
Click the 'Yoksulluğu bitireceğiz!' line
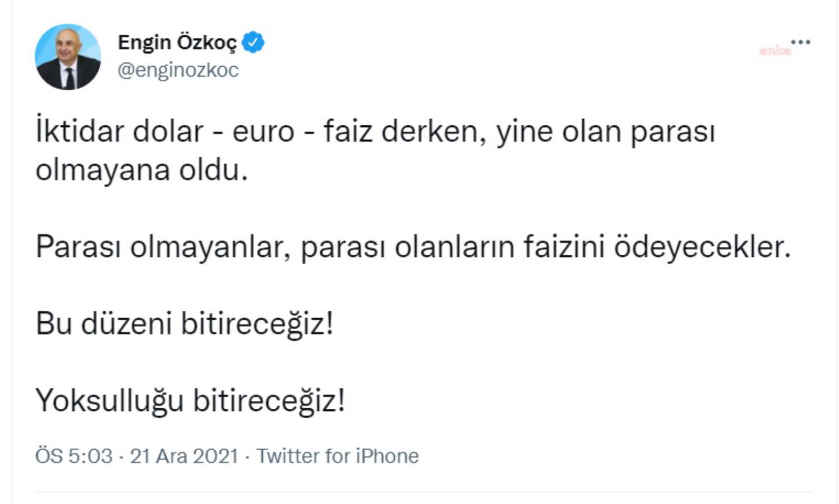click(x=190, y=400)
